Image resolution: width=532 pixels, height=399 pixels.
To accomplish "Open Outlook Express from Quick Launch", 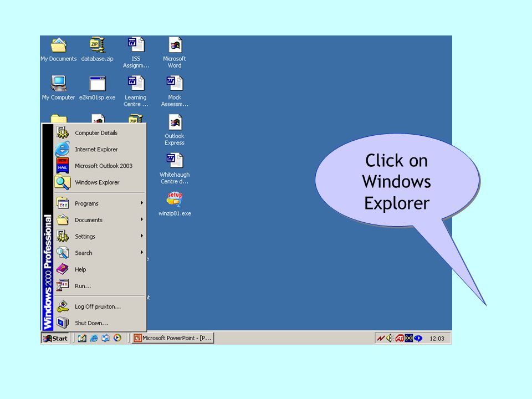I will pyautogui.click(x=105, y=338).
